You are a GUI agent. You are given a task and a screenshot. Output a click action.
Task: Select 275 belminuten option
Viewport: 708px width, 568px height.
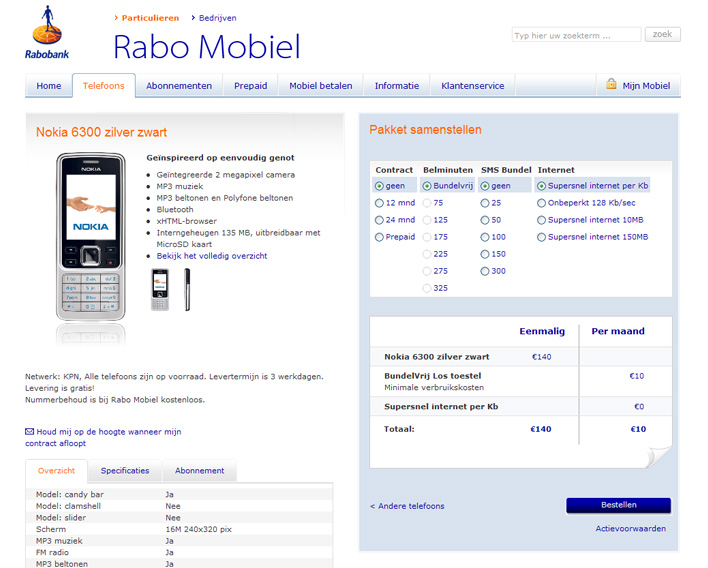tap(427, 271)
